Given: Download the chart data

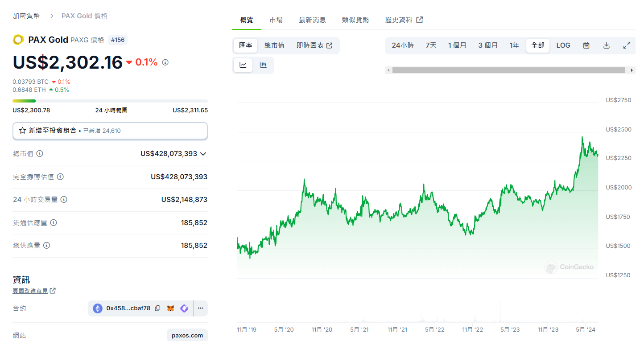Looking at the screenshot, I should pyautogui.click(x=607, y=45).
